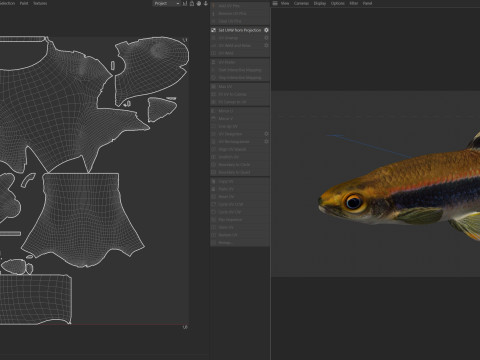
Task: Run the UV Peeler command
Action: [x=240, y=62]
